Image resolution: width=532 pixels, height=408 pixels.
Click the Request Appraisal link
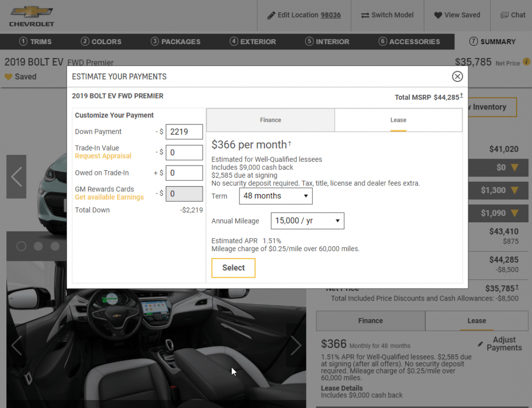(x=103, y=156)
